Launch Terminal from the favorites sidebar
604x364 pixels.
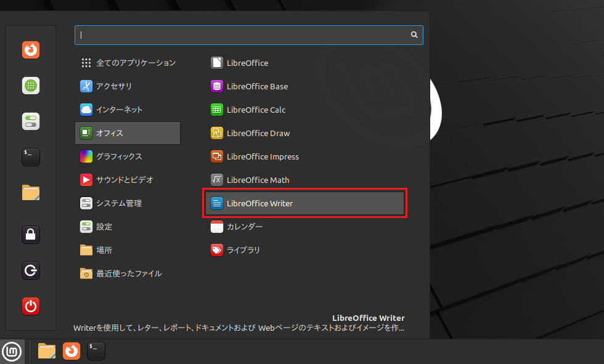(31, 157)
